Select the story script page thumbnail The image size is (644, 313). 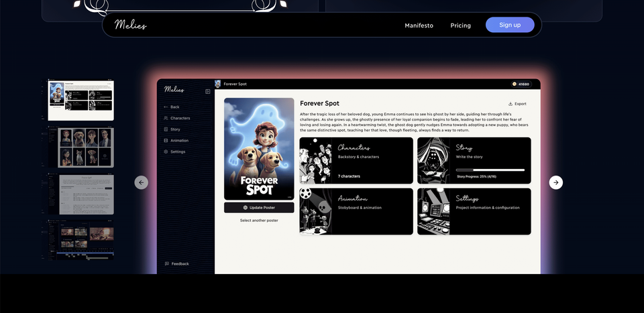[x=81, y=194]
